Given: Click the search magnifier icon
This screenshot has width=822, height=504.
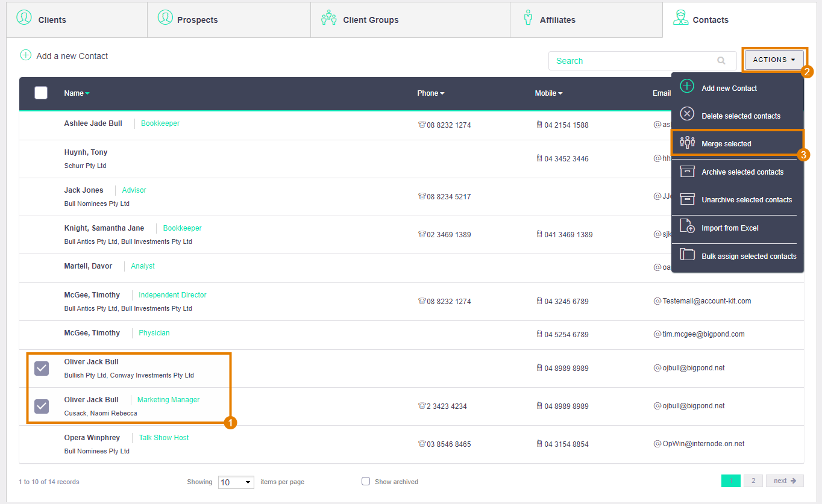Looking at the screenshot, I should (721, 61).
